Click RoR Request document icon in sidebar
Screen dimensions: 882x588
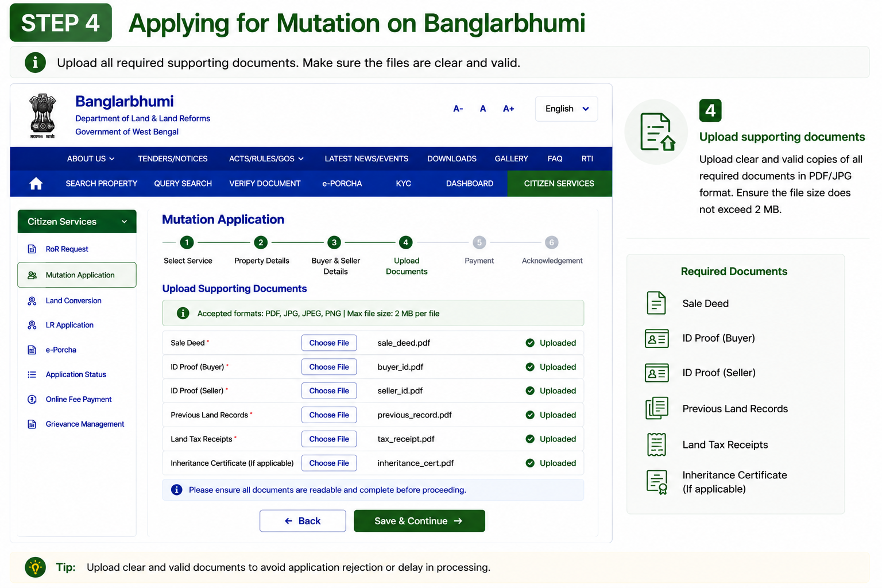tap(32, 249)
